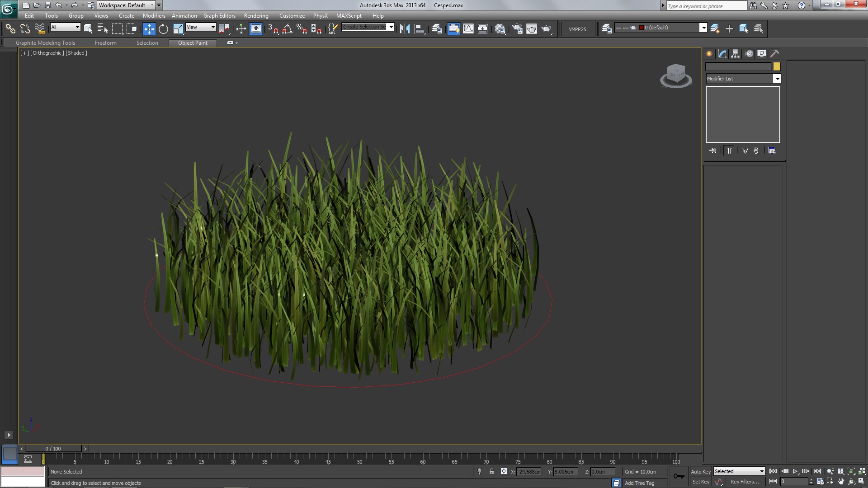
Task: Switch to the Freeform tab
Action: pos(105,43)
